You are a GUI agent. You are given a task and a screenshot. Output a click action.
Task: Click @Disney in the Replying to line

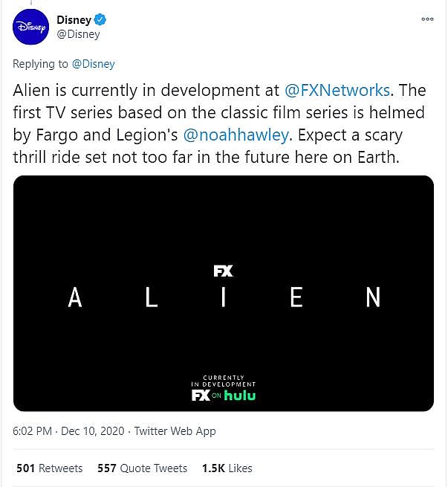click(93, 64)
